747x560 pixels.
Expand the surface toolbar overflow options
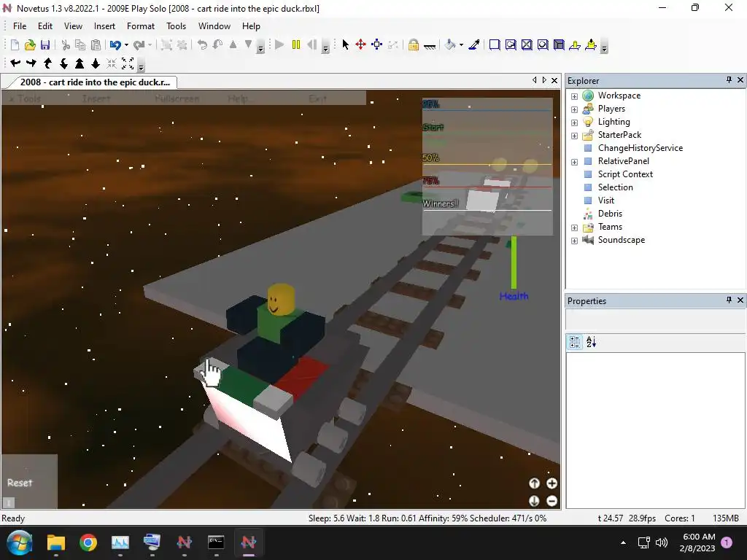604,47
